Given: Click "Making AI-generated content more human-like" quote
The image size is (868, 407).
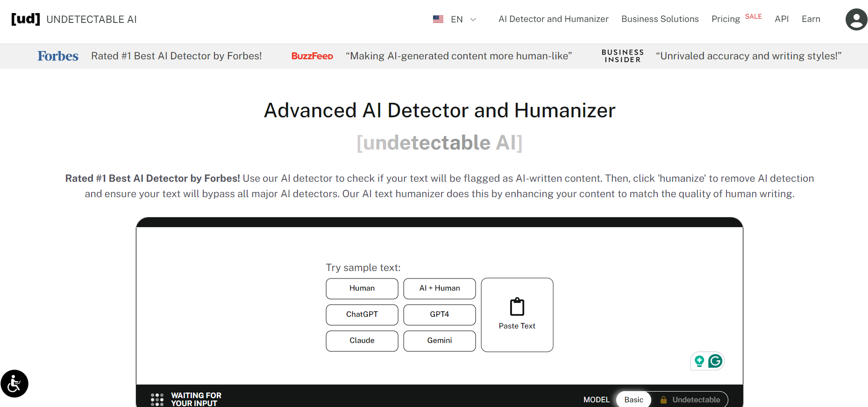Looking at the screenshot, I should click(x=459, y=56).
